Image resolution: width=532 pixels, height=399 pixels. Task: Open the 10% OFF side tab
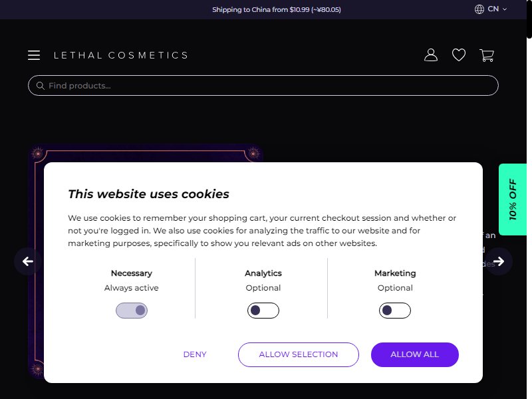(x=513, y=199)
